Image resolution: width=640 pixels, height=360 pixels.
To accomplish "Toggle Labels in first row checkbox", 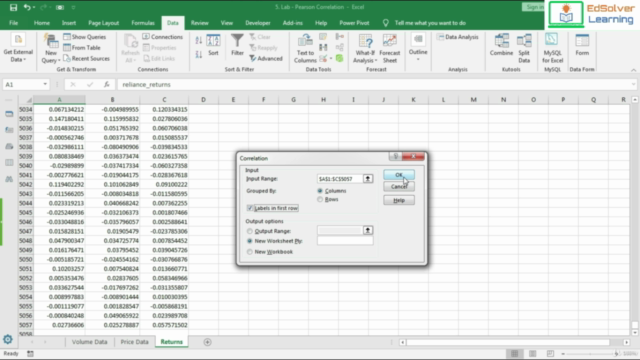I will coord(250,208).
